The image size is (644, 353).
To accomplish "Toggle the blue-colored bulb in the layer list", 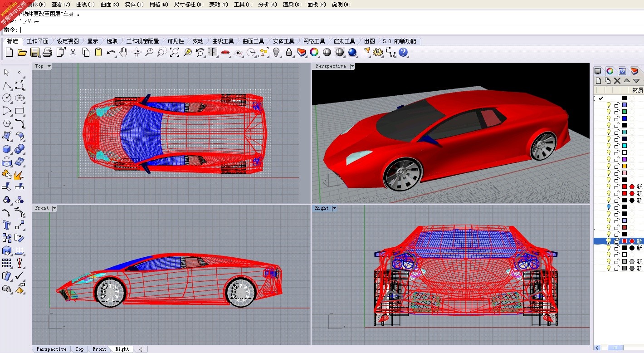I will pyautogui.click(x=609, y=207).
